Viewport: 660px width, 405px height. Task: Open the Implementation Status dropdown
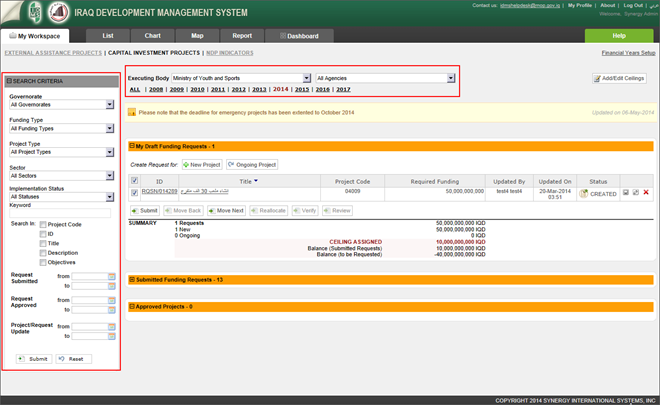click(x=62, y=197)
